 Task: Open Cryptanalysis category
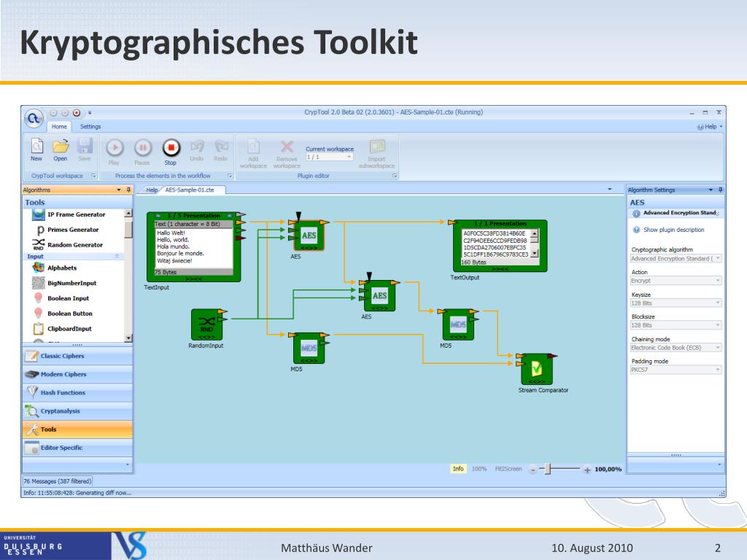click(77, 411)
